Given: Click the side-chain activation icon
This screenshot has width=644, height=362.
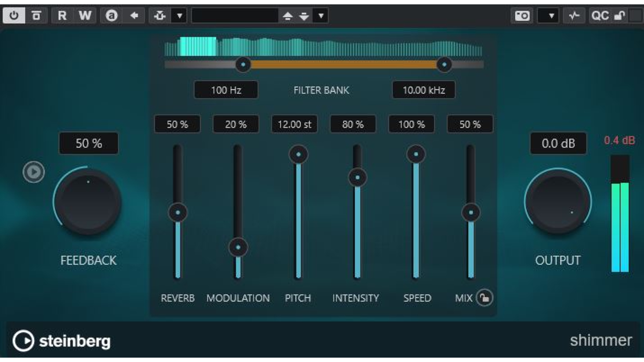Looking at the screenshot, I should pyautogui.click(x=160, y=15).
